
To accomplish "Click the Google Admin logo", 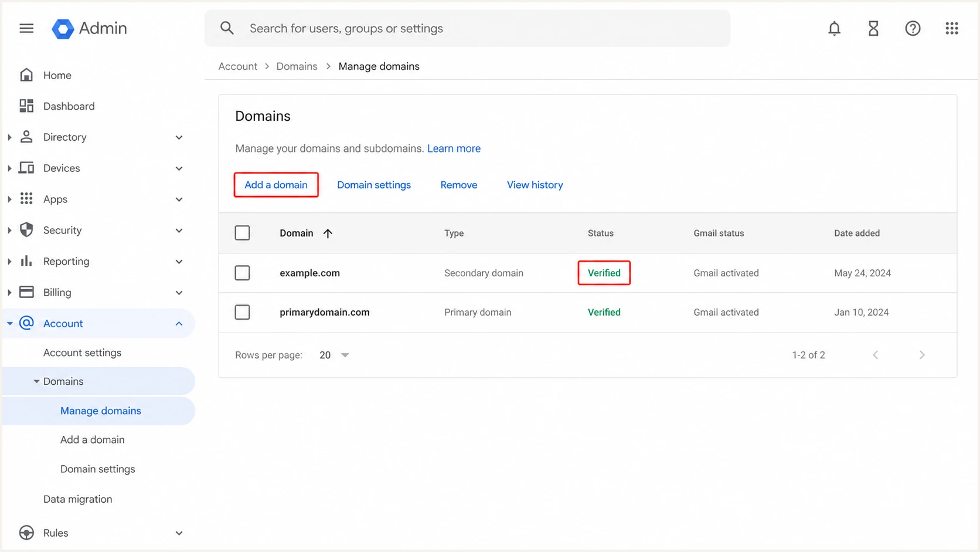I will (x=89, y=28).
